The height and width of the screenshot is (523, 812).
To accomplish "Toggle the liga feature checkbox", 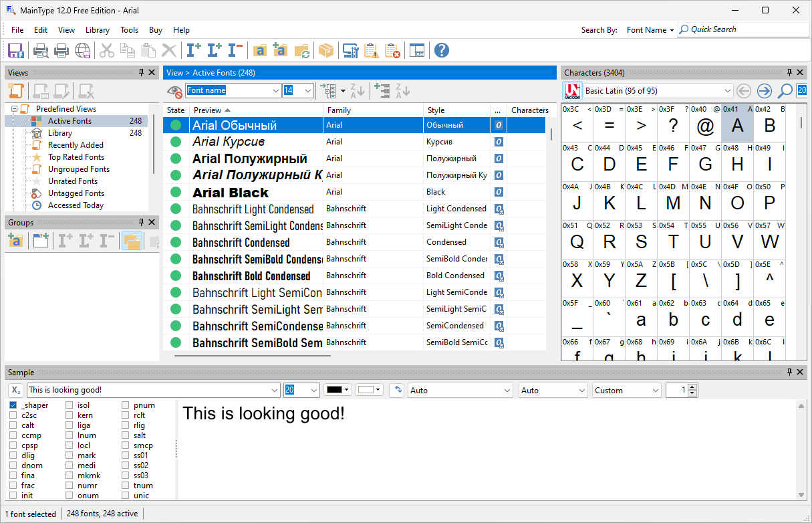I will coord(67,425).
